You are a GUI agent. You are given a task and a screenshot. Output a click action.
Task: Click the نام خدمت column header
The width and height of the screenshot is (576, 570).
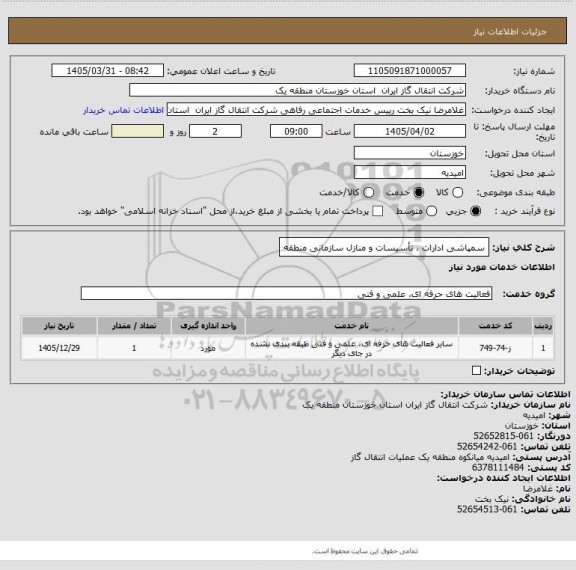click(352, 326)
